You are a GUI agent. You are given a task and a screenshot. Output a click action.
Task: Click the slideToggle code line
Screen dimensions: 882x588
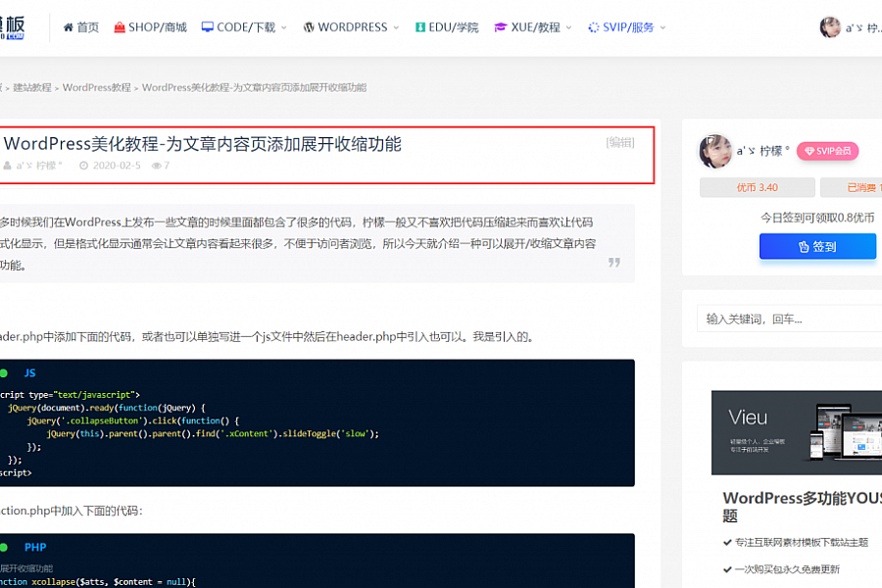pos(213,434)
